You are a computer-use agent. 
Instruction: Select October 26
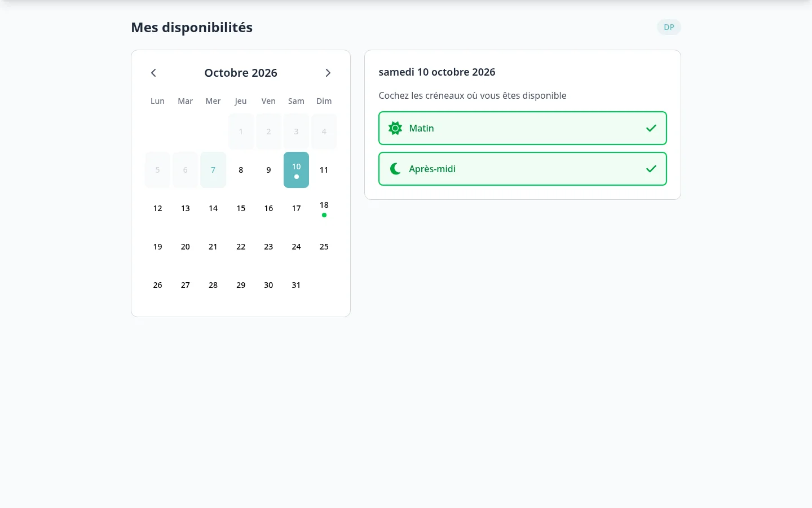click(157, 285)
